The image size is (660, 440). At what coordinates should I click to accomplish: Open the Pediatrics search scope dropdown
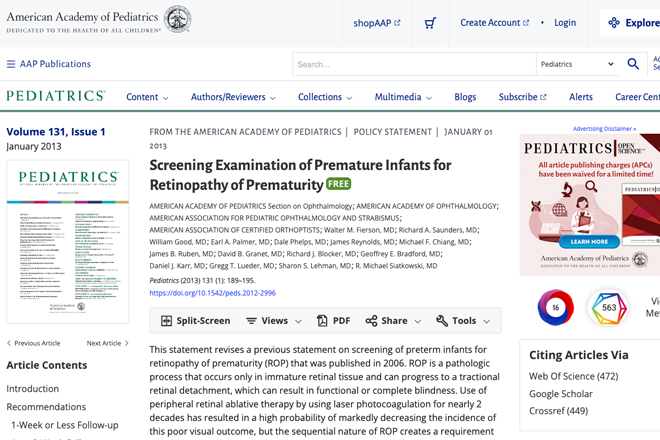[x=578, y=64]
